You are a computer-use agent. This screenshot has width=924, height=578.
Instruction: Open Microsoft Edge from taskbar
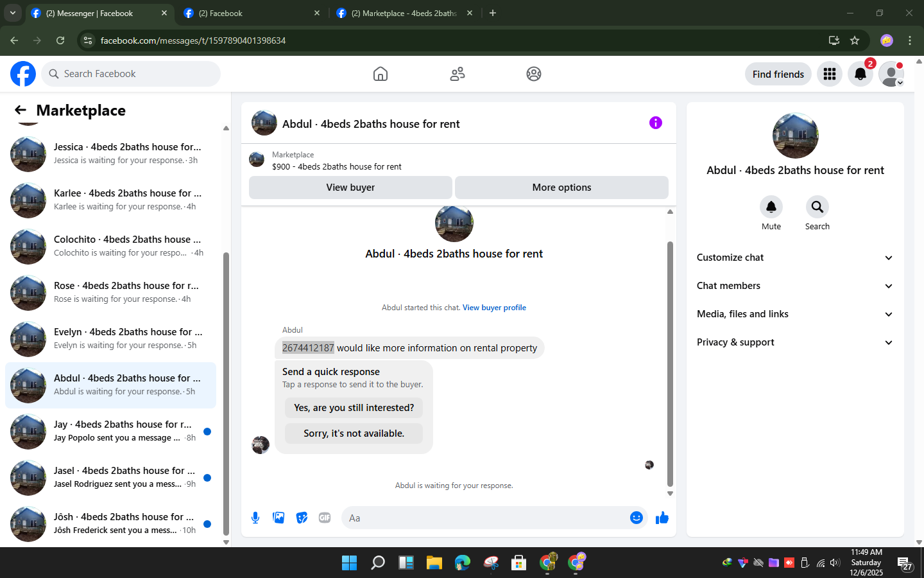(x=463, y=563)
